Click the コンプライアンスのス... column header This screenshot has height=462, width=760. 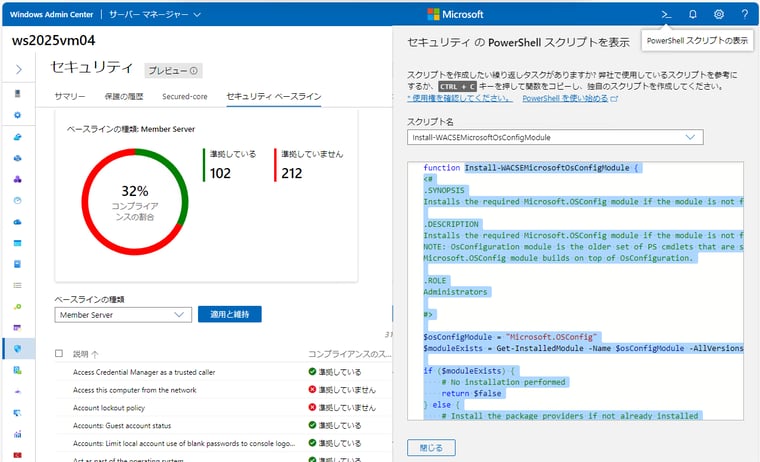[349, 354]
